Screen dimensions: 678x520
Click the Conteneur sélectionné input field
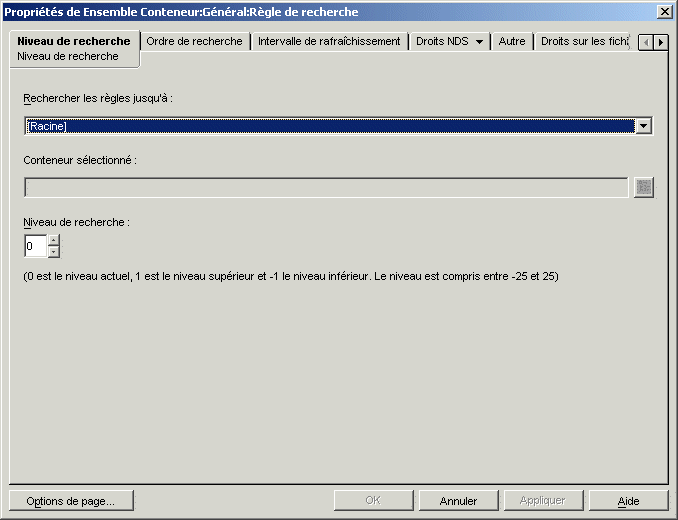pos(326,187)
